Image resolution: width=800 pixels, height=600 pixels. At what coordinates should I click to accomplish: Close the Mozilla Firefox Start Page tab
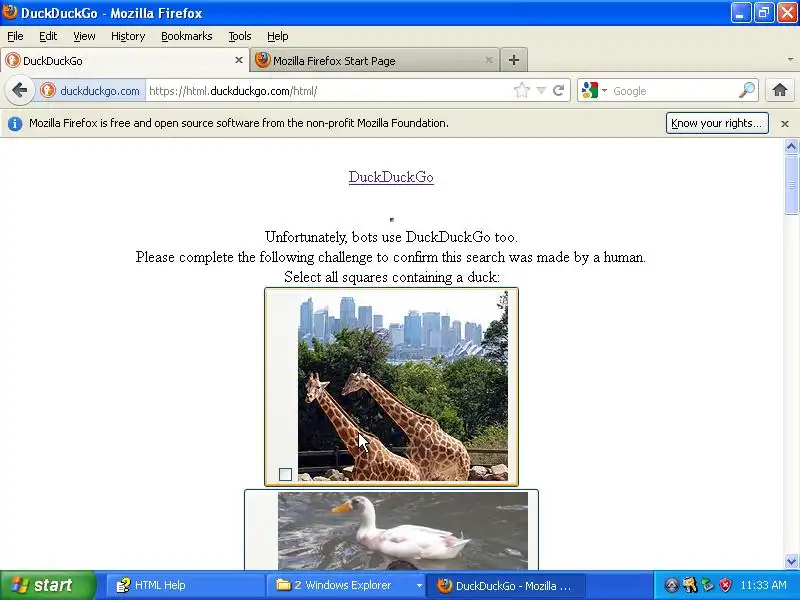point(488,60)
